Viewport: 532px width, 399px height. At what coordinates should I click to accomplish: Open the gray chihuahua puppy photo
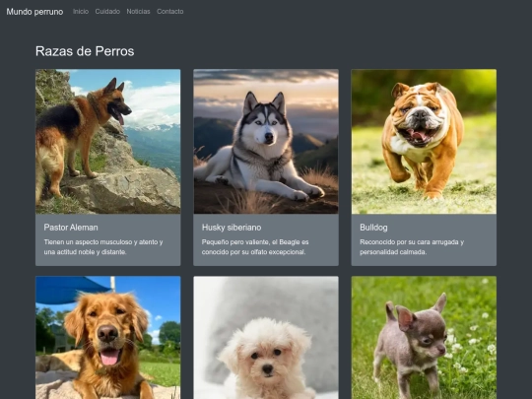(424, 338)
